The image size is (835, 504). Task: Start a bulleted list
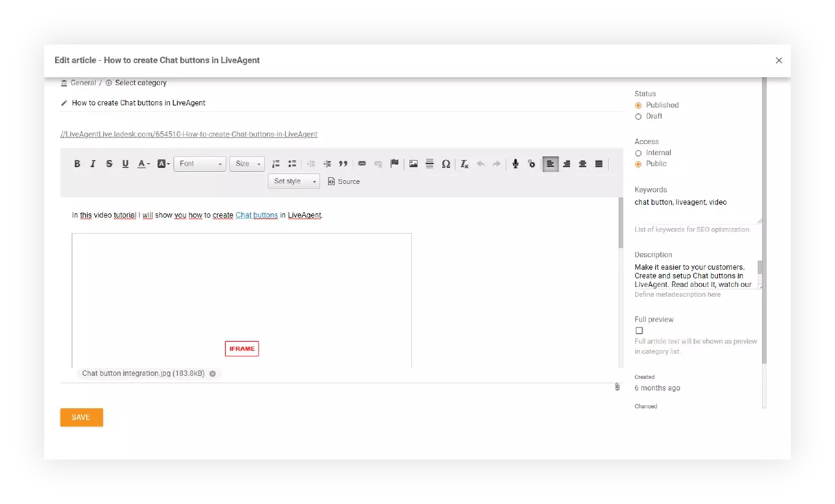[x=292, y=164]
